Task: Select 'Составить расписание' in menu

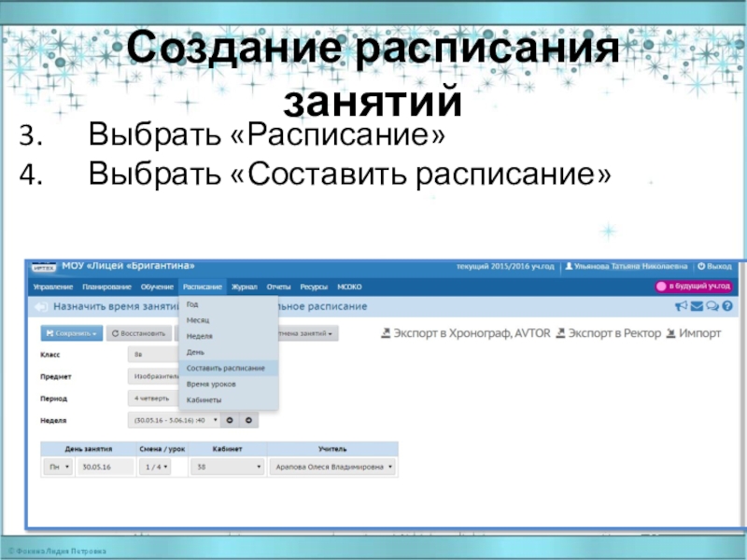Action: tap(226, 368)
